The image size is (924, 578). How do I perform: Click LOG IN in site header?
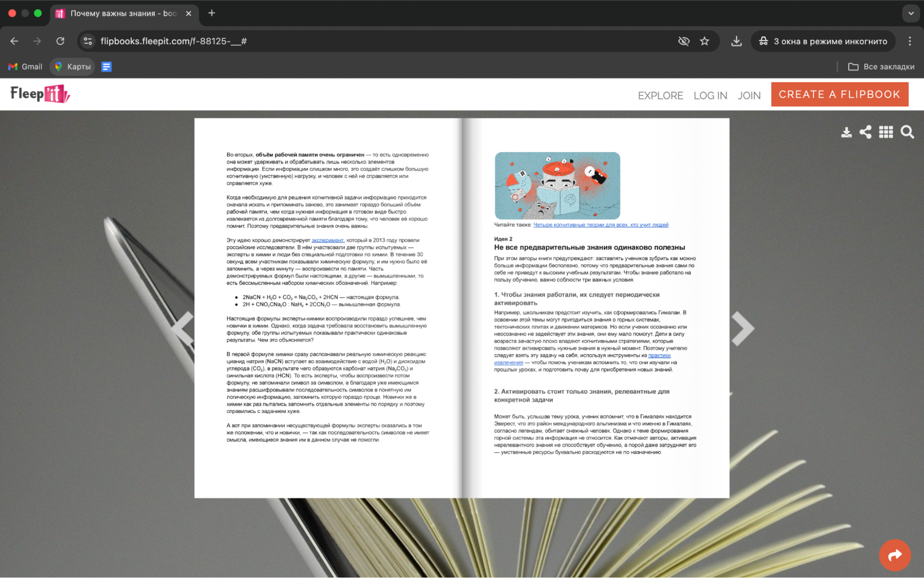[x=710, y=95]
